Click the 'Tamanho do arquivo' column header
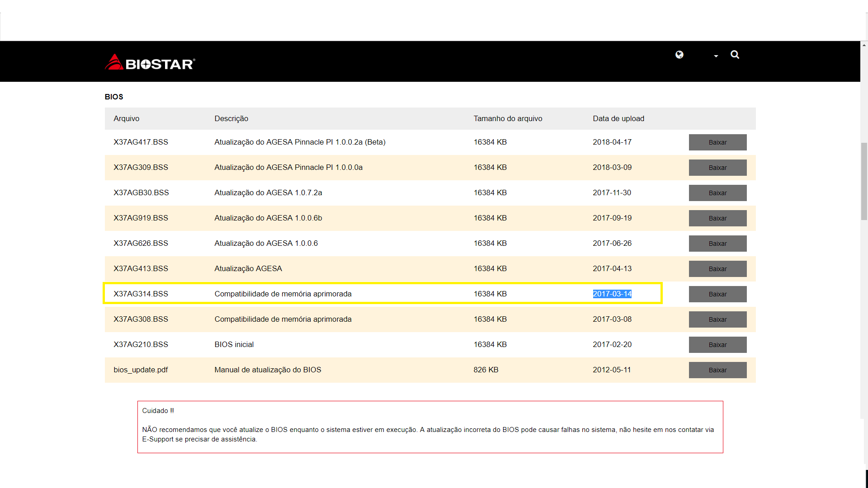This screenshot has height=488, width=868. coord(508,118)
